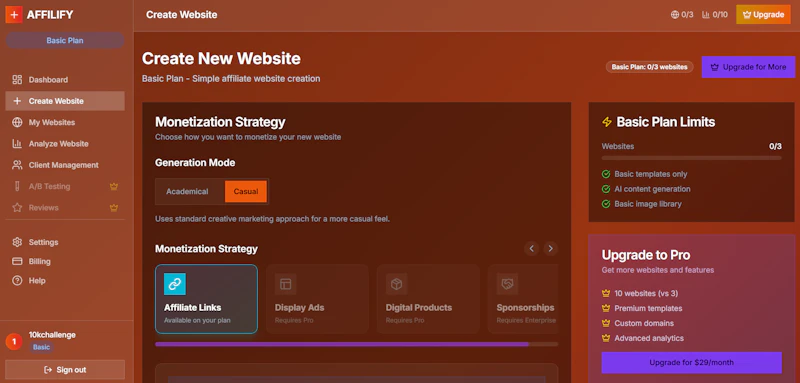This screenshot has height=383, width=800.
Task: Click the Reviews star icon
Action: [17, 208]
